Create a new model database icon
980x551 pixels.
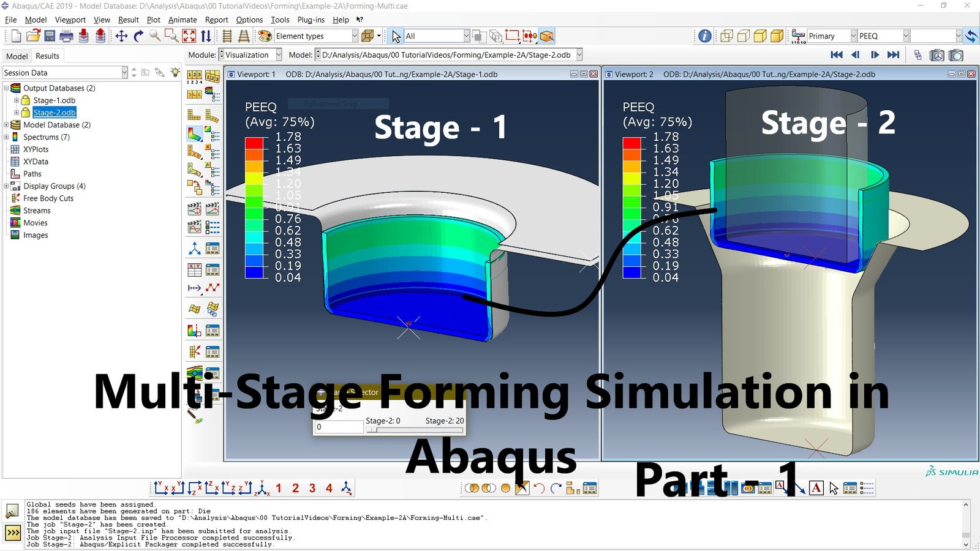pyautogui.click(x=17, y=36)
